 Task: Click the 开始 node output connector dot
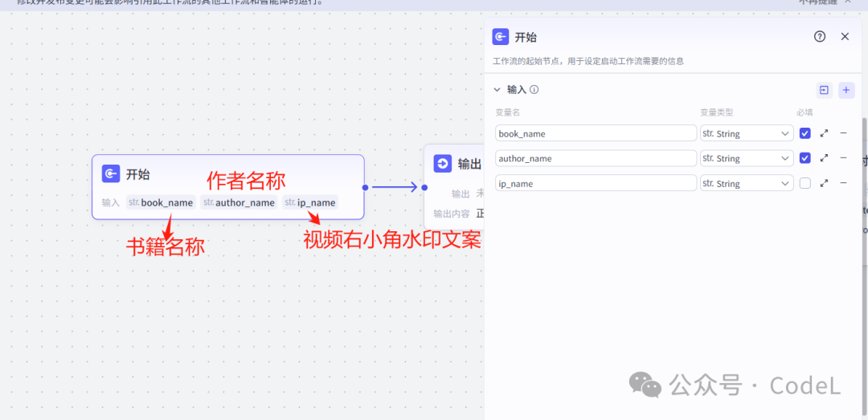[365, 187]
